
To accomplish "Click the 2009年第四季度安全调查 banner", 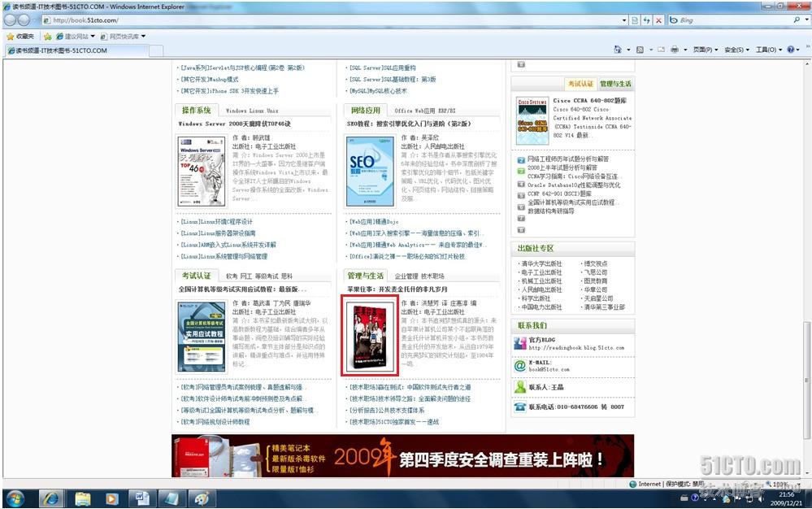I will pyautogui.click(x=402, y=455).
